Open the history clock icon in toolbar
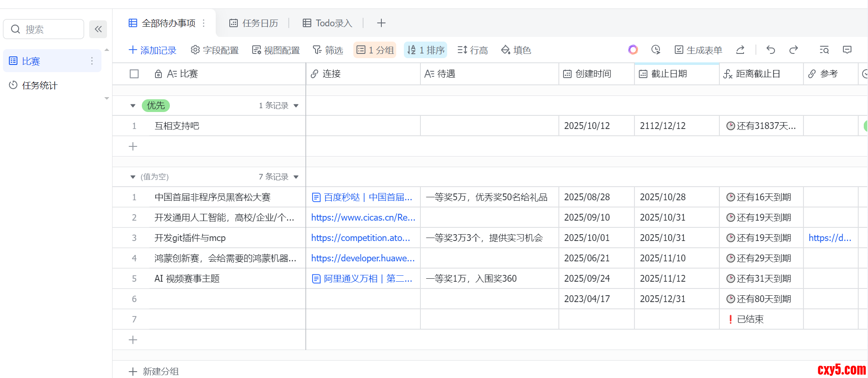Image resolution: width=868 pixels, height=378 pixels. [x=656, y=50]
